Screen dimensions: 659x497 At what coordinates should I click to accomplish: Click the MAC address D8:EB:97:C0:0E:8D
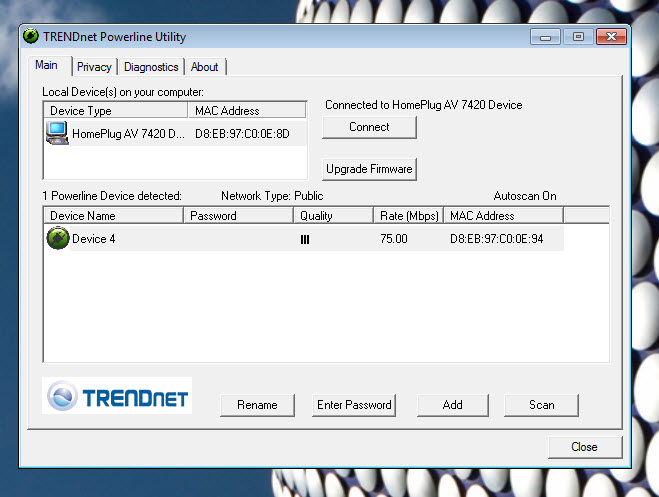(242, 134)
